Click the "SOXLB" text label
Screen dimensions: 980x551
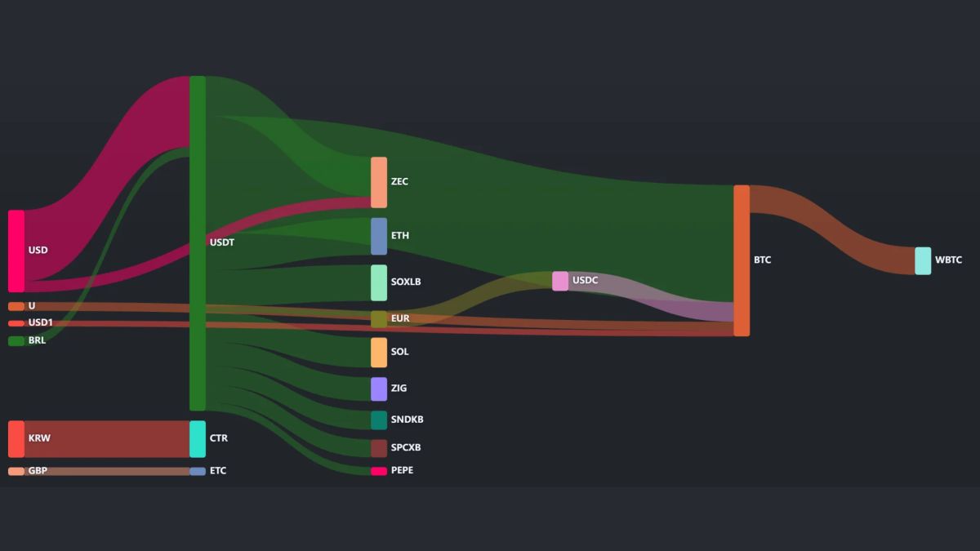coord(406,282)
